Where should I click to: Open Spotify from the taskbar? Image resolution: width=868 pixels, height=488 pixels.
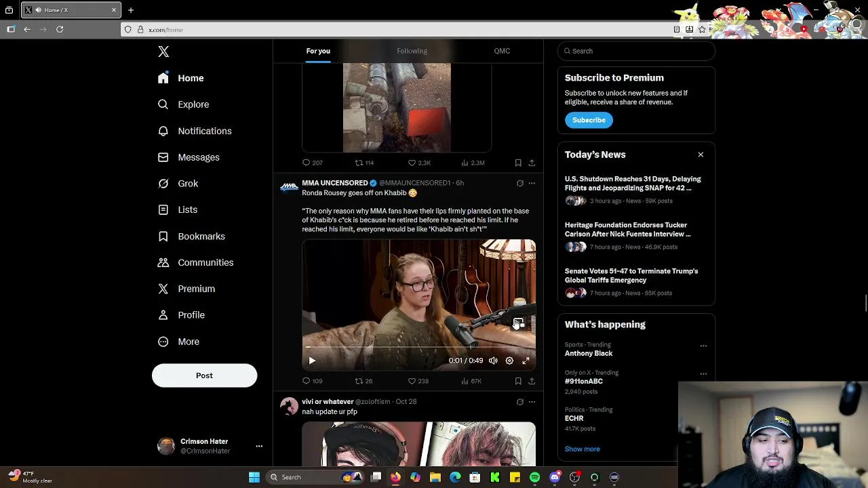coord(534,477)
